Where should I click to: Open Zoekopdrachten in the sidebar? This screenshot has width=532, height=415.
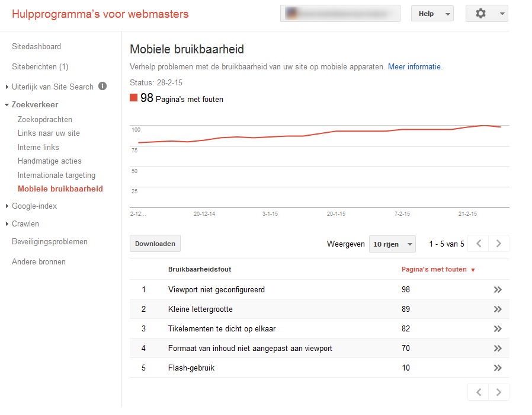pyautogui.click(x=45, y=119)
